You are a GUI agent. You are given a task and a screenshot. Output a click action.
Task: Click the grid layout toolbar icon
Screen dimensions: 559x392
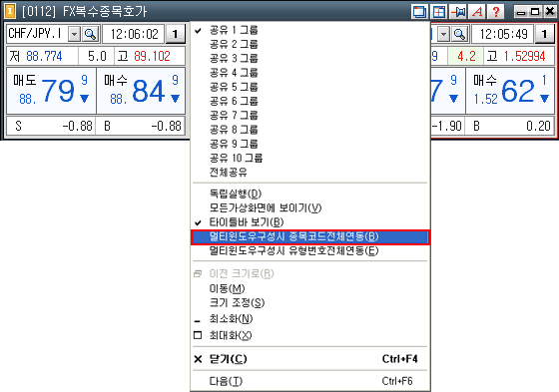coord(439,11)
